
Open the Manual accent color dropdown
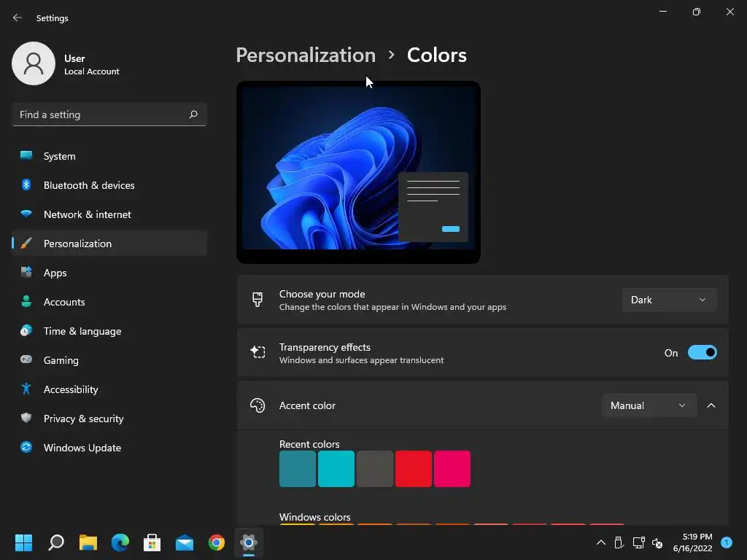[649, 405]
